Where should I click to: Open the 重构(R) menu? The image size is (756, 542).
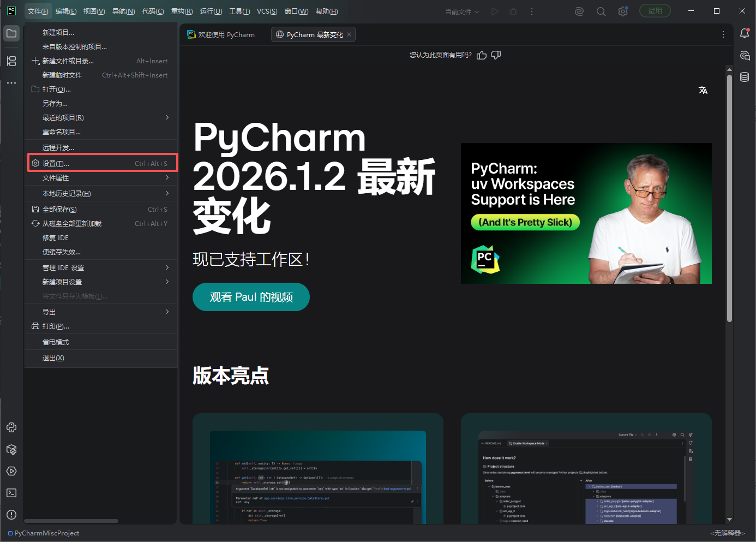(182, 11)
